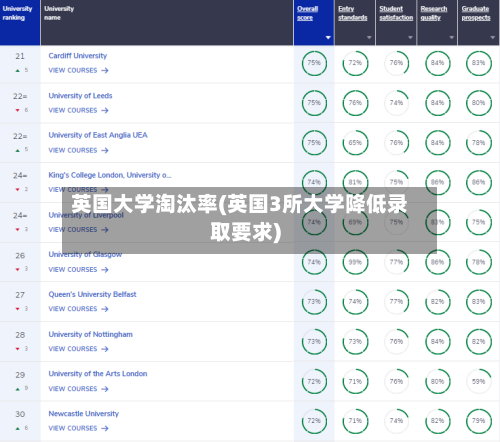The height and width of the screenshot is (442, 500).
Task: Click Cardiff University up-rank arrow icon
Action: tap(17, 71)
